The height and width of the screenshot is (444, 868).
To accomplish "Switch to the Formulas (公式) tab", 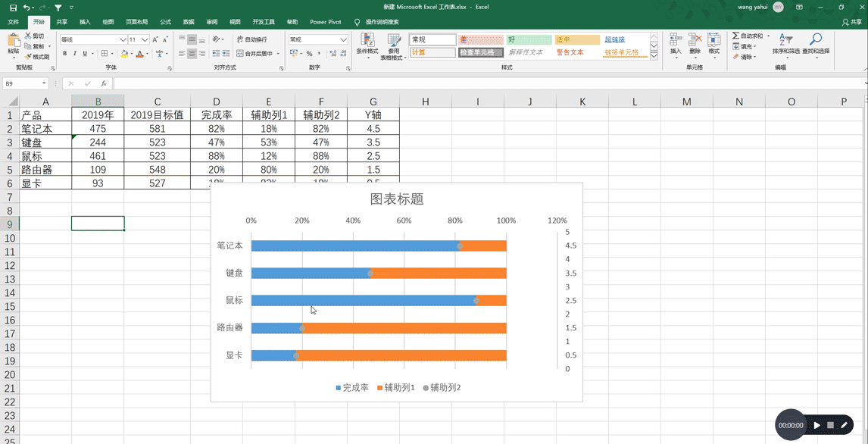I will tap(166, 22).
